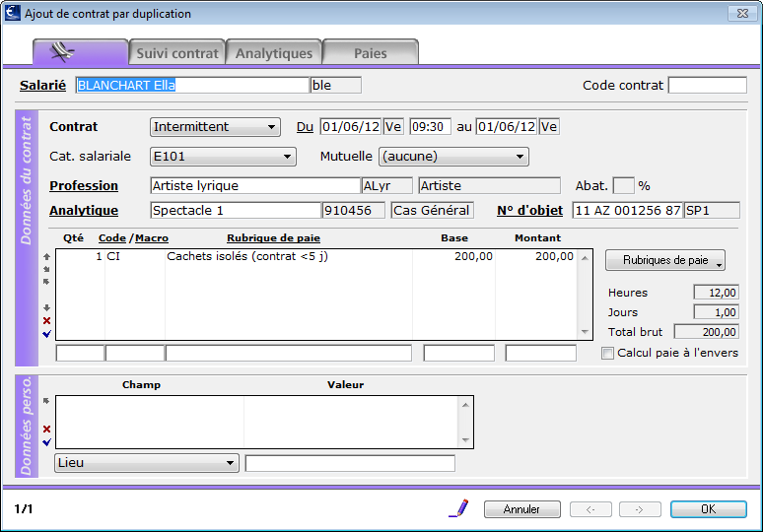Screen dimensions: 763x532
Task: Go to the Paies tab
Action: point(371,52)
